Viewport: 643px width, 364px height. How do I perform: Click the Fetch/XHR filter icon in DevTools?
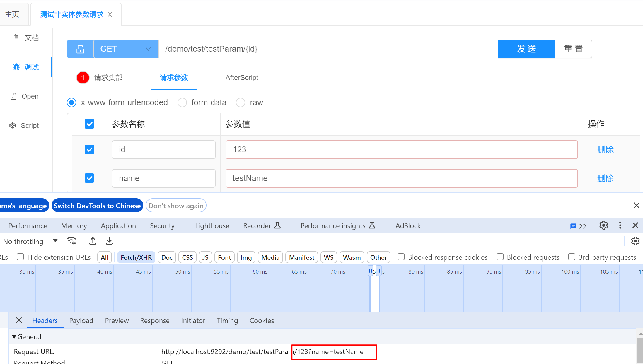click(136, 258)
